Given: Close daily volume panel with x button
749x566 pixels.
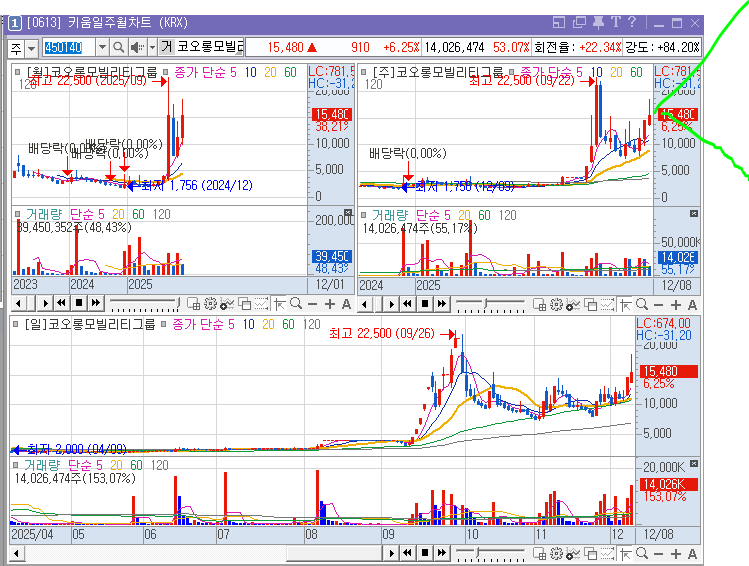Looking at the screenshot, I should 694,463.
